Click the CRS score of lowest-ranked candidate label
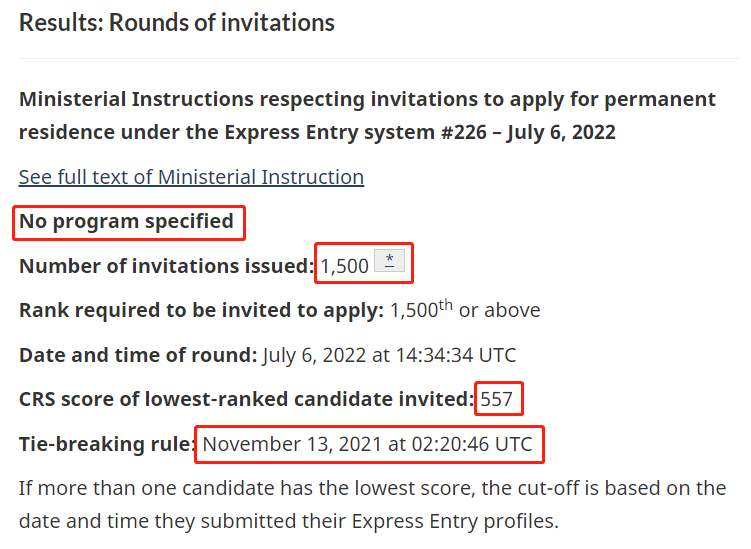Screen dimensions: 751x549 point(246,399)
